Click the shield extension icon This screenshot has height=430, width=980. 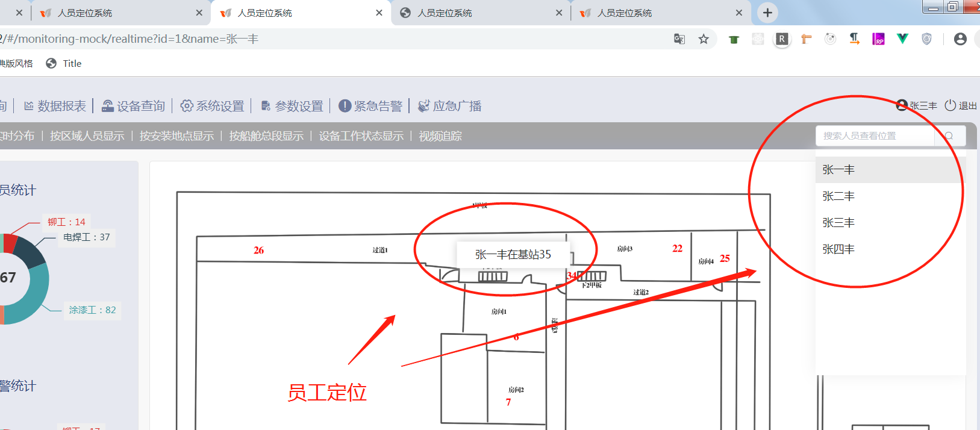926,39
